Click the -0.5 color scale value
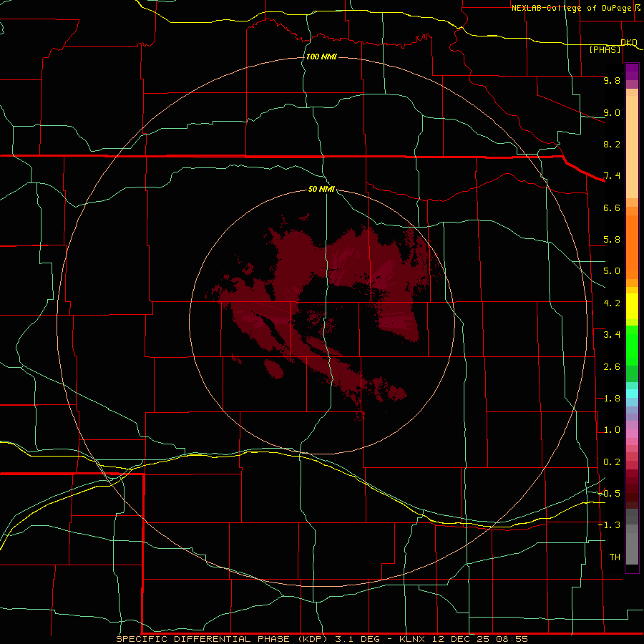 [x=609, y=494]
